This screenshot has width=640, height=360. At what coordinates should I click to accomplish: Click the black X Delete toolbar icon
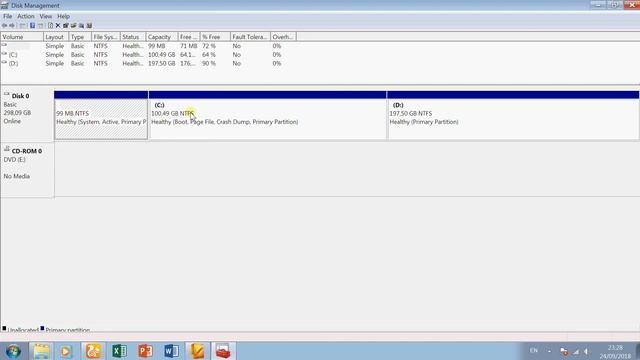click(x=58, y=26)
